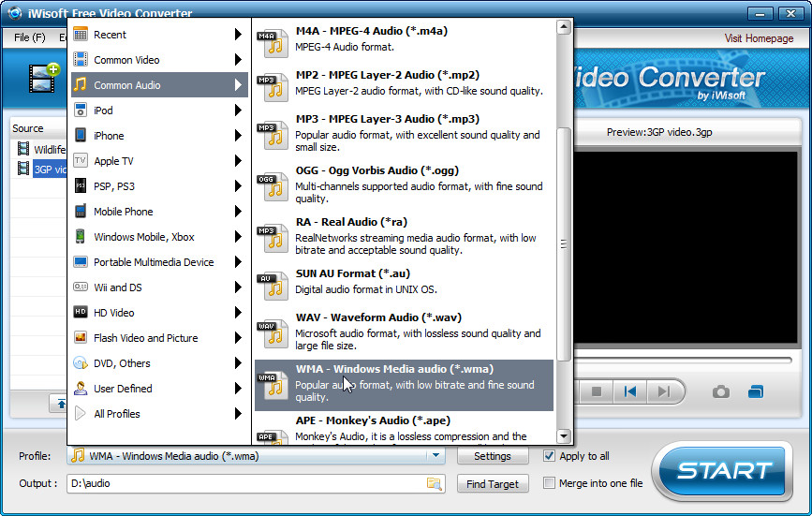The height and width of the screenshot is (516, 812).
Task: Expand the Common Video submenu arrow
Action: [x=238, y=60]
